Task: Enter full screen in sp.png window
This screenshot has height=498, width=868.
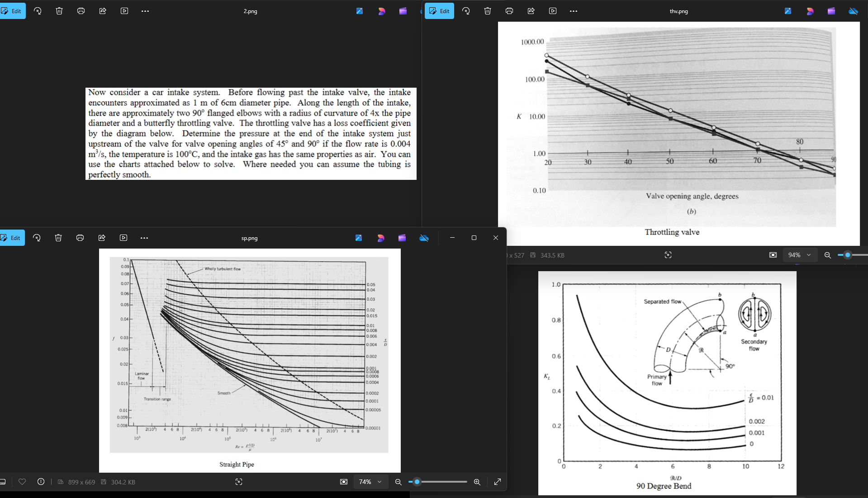Action: tap(498, 482)
